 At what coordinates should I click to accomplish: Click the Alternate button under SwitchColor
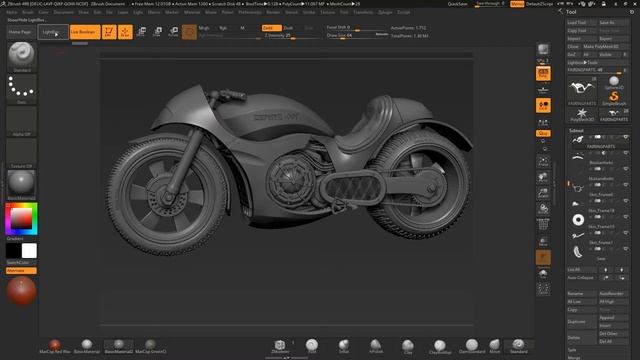[x=21, y=271]
